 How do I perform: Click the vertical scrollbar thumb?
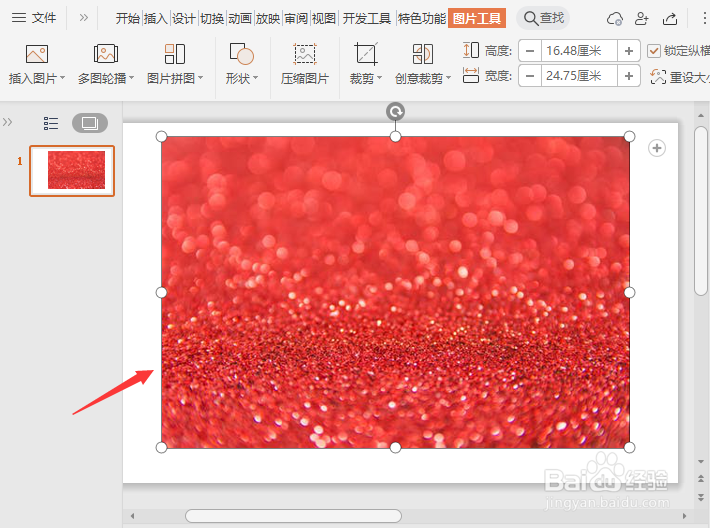click(701, 211)
